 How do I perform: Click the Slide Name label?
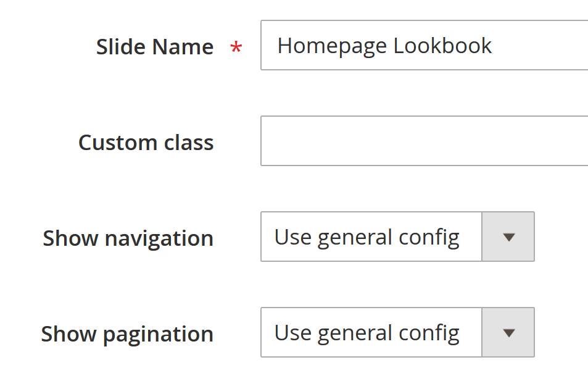click(154, 47)
